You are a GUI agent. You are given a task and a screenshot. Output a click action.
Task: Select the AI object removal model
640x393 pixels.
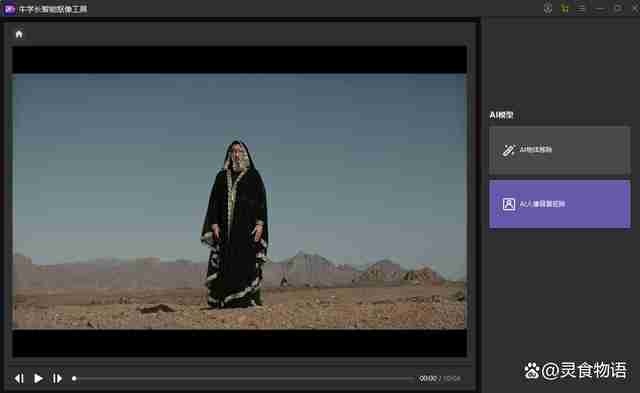pos(560,150)
